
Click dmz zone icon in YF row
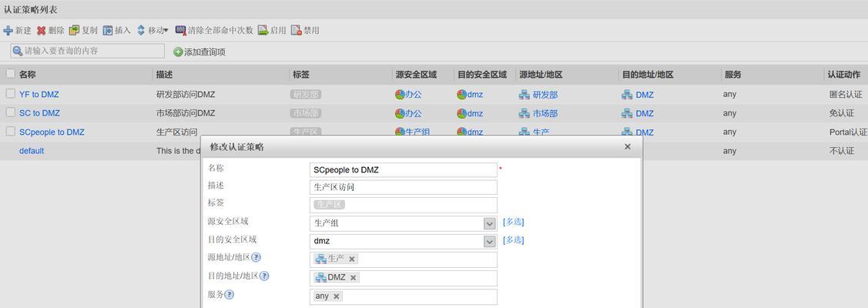click(x=461, y=95)
